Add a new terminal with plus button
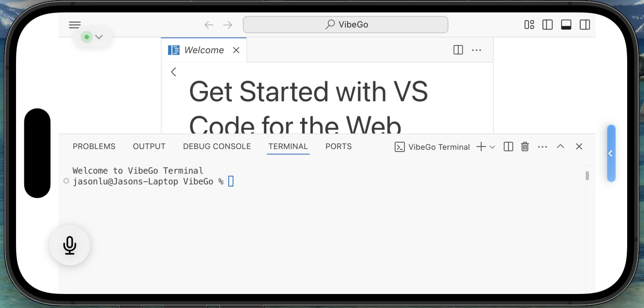Viewport: 644px width, 308px height. tap(481, 147)
